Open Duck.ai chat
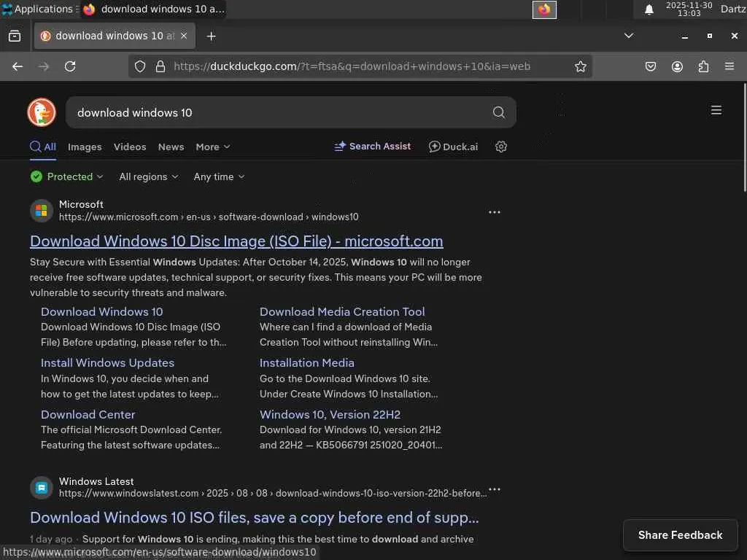Screen dimensions: 747x560 click(453, 147)
